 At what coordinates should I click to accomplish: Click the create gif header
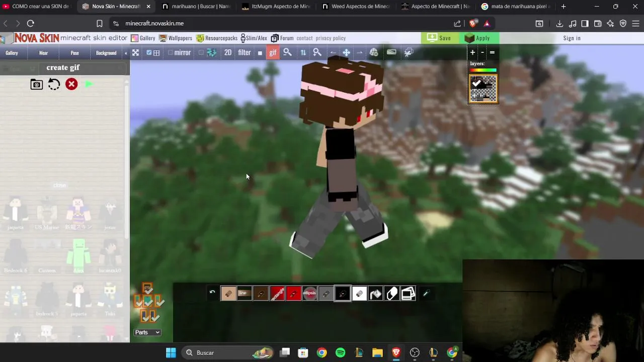coord(63,67)
